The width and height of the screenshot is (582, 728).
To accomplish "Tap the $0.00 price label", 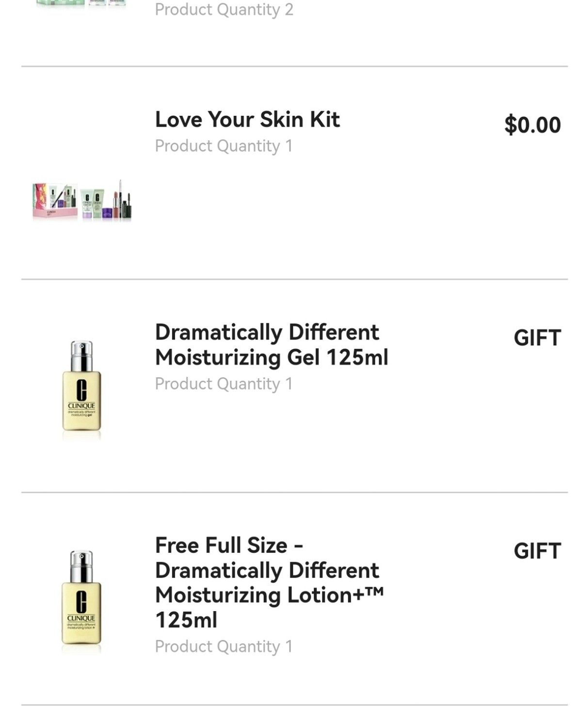I will click(532, 125).
